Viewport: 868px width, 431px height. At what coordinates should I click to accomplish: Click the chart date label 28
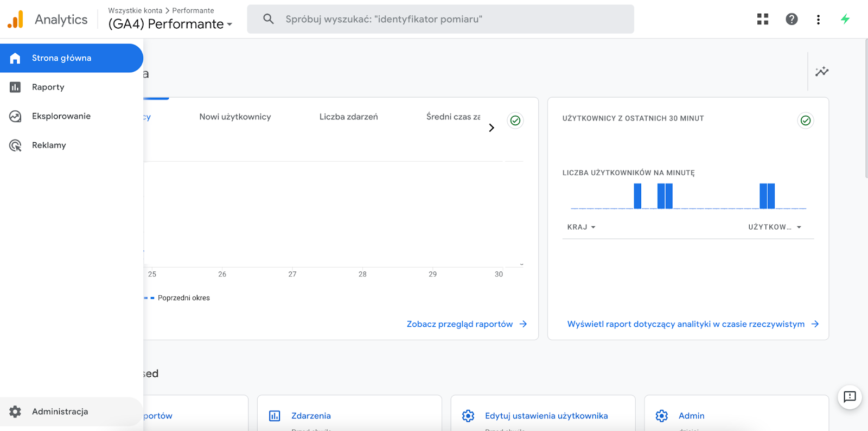point(362,274)
